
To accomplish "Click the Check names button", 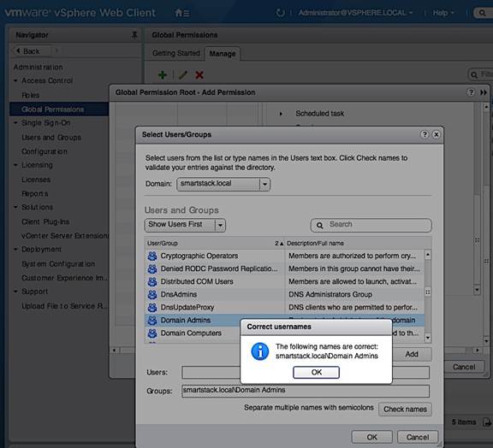I will pyautogui.click(x=405, y=409).
